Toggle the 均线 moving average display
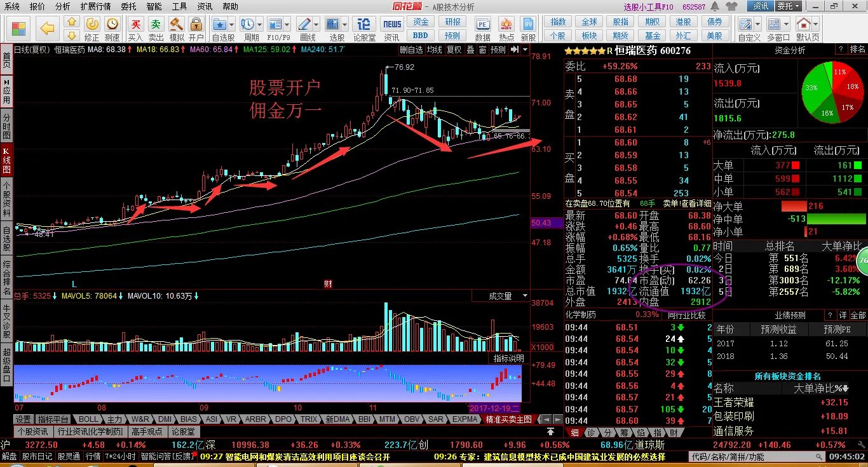Image resolution: width=868 pixels, height=467 pixels. (434, 50)
